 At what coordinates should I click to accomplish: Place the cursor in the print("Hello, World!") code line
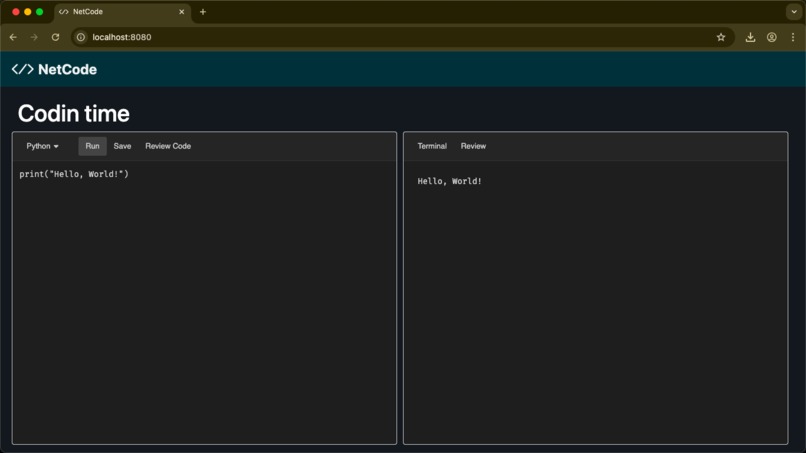tap(74, 174)
